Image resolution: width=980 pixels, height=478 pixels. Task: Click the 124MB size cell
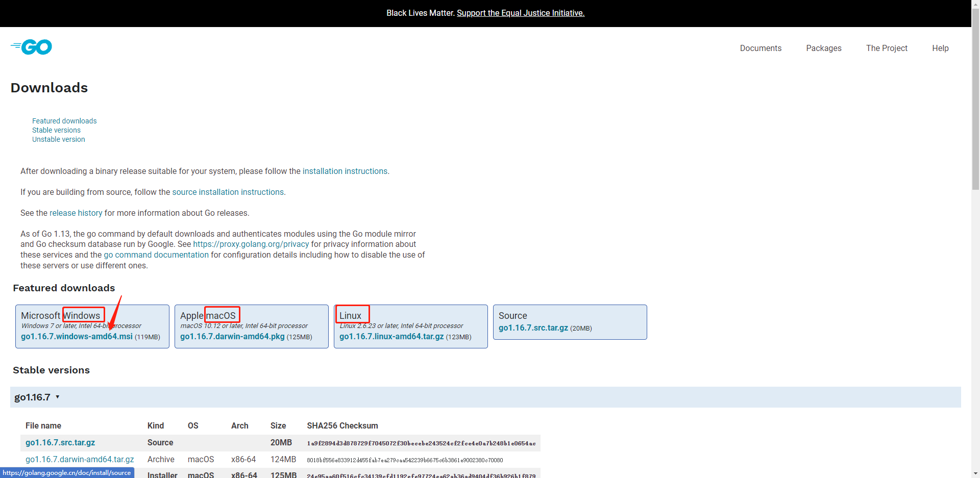[x=283, y=459]
